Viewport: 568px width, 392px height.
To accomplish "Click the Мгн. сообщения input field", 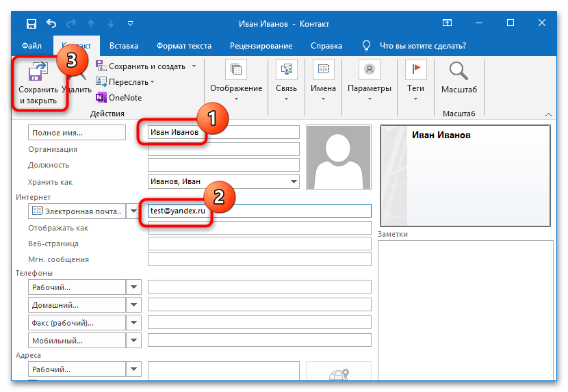I will coord(259,259).
